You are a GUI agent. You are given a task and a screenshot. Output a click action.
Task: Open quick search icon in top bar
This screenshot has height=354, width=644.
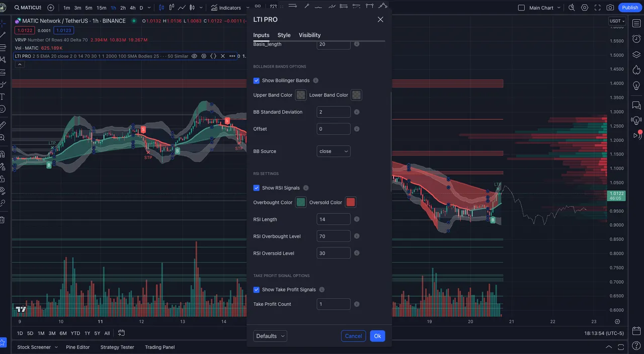[x=572, y=8]
